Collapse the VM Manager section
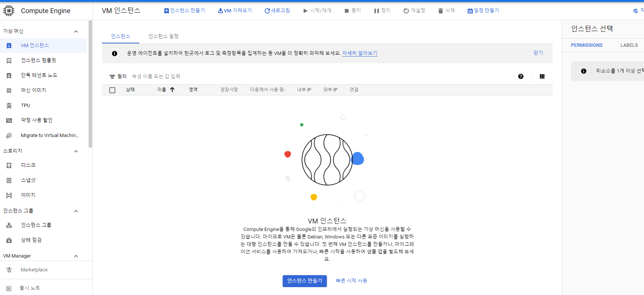The width and height of the screenshot is (644, 295). [76, 256]
